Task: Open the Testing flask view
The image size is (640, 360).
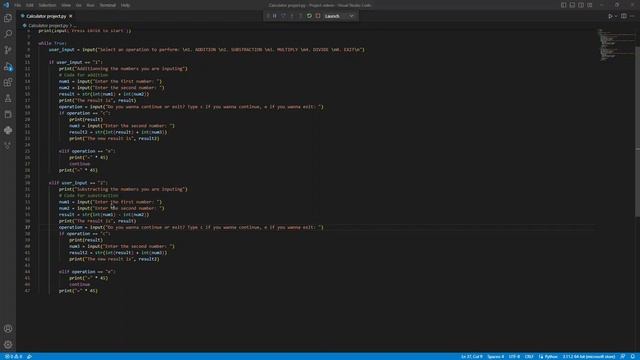Action: 8,98
